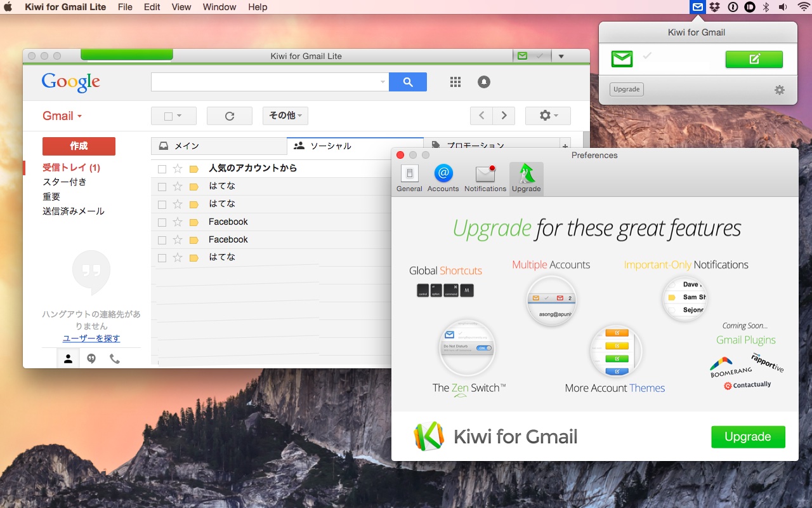Open the Notifications preferences tab
Screen dimensions: 812x508
[485, 178]
